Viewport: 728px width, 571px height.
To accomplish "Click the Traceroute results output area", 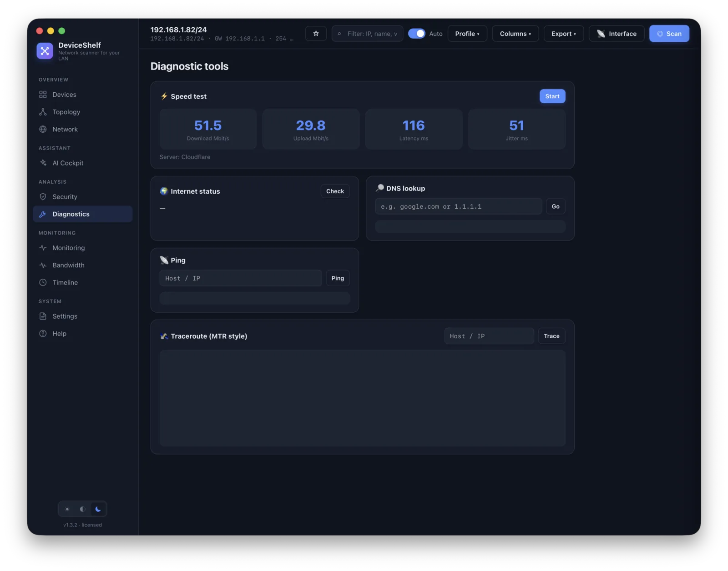I will point(363,398).
